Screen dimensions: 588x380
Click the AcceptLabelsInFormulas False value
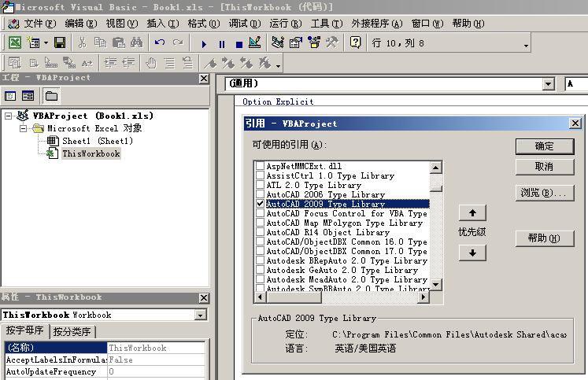pos(157,360)
